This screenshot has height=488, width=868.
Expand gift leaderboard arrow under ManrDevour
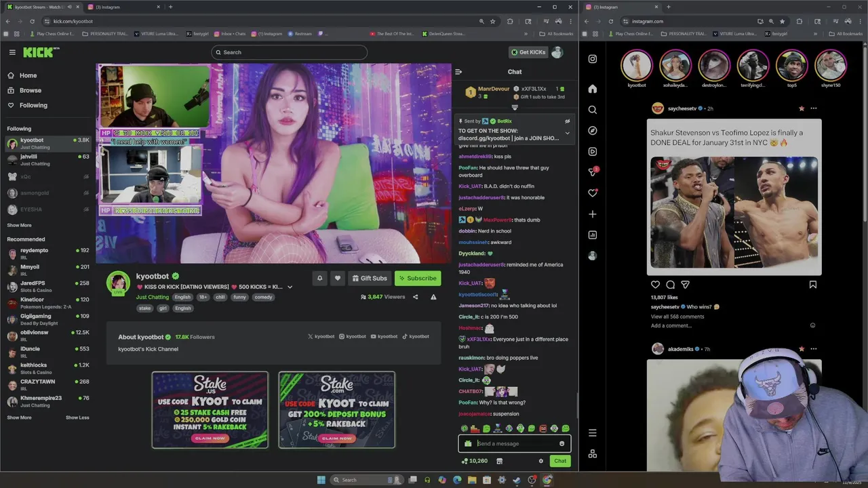[515, 107]
